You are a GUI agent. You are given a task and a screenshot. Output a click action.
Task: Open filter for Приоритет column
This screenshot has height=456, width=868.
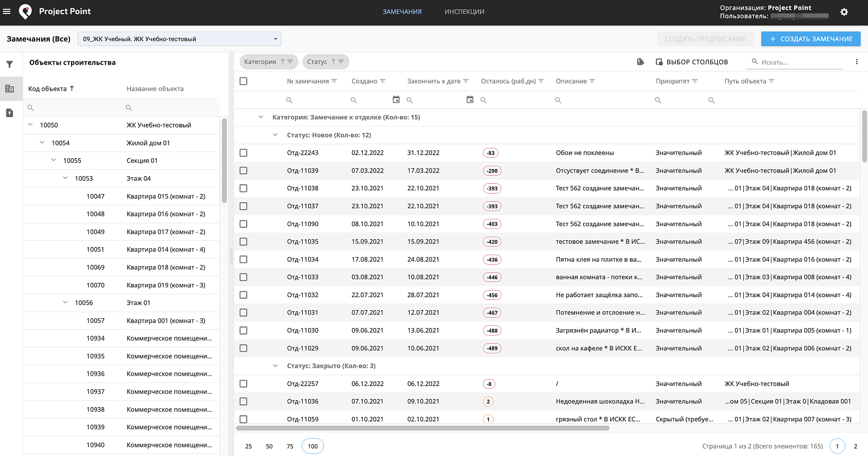(695, 81)
